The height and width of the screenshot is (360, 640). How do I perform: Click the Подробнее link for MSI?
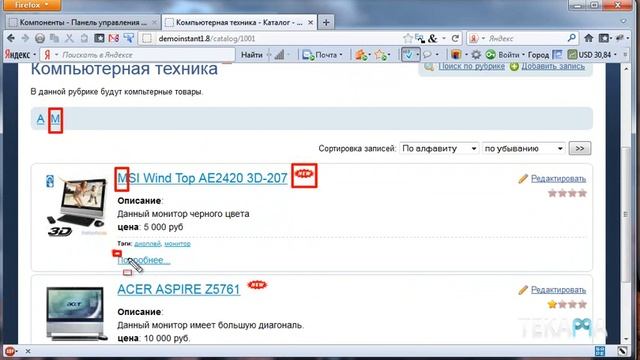[144, 260]
